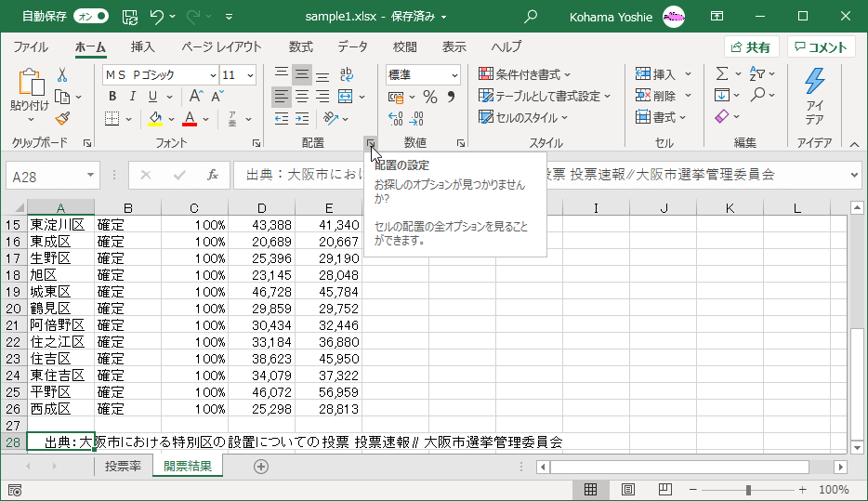
Task: Increase decimal places icon
Action: coord(396,118)
